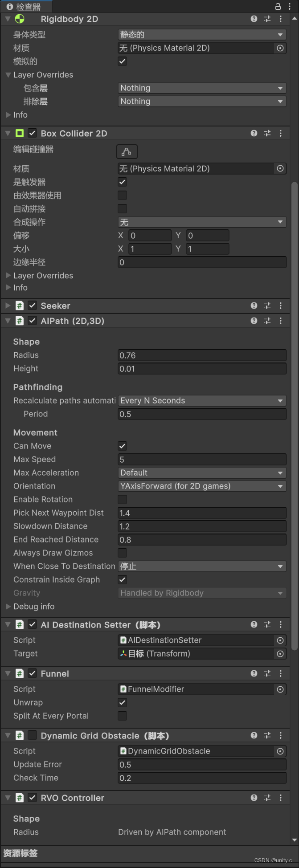Image resolution: width=299 pixels, height=868 pixels.
Task: Open the more options menu for AIPath
Action: [280, 321]
